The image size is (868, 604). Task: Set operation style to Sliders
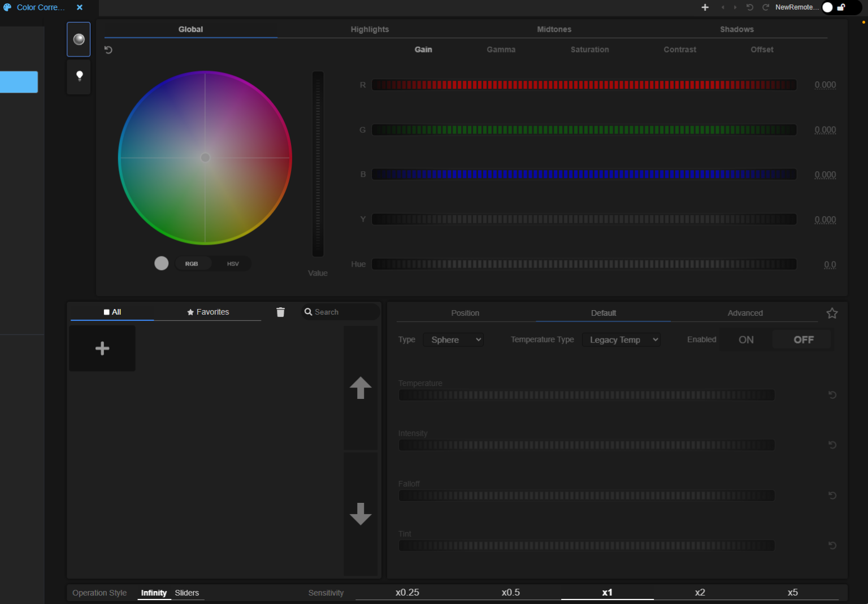(x=187, y=593)
